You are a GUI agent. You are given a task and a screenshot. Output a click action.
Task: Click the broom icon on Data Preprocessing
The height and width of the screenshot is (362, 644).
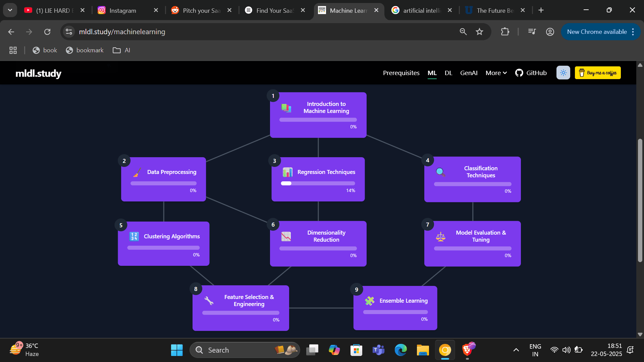[137, 172]
